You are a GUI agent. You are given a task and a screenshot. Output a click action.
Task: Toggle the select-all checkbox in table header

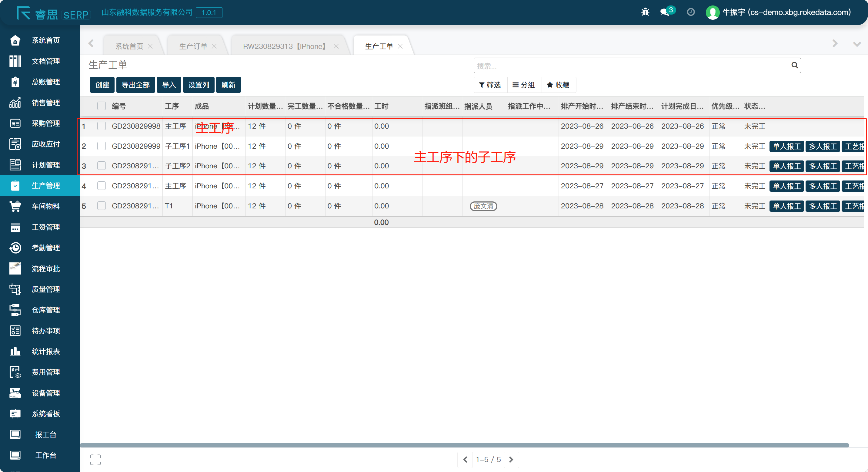(102, 106)
